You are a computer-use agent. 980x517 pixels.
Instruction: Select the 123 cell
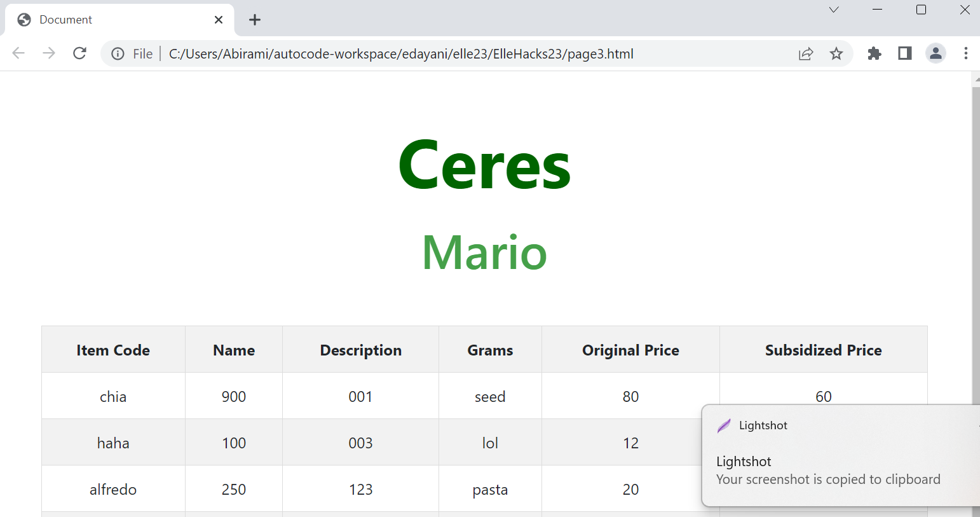click(361, 489)
